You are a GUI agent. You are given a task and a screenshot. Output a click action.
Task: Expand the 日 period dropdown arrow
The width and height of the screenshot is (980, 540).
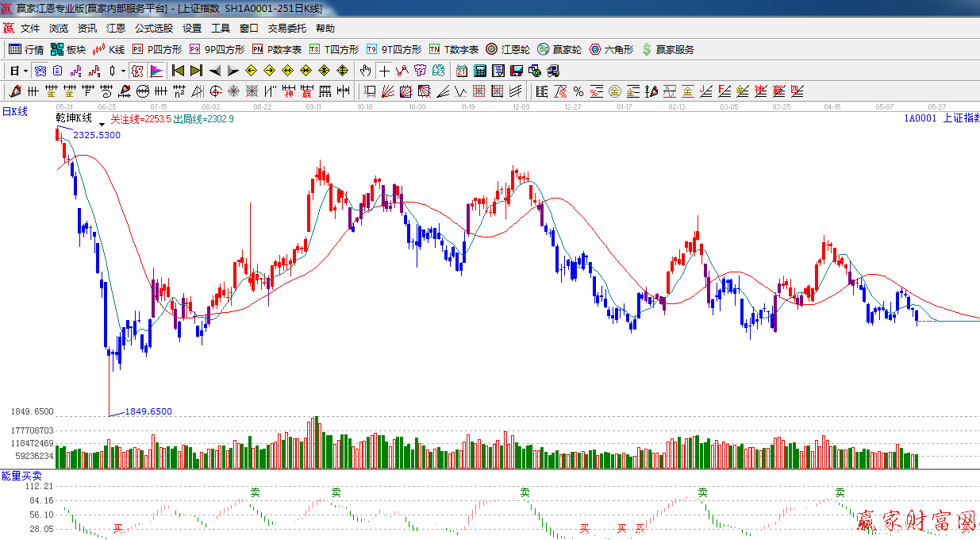pyautogui.click(x=25, y=71)
